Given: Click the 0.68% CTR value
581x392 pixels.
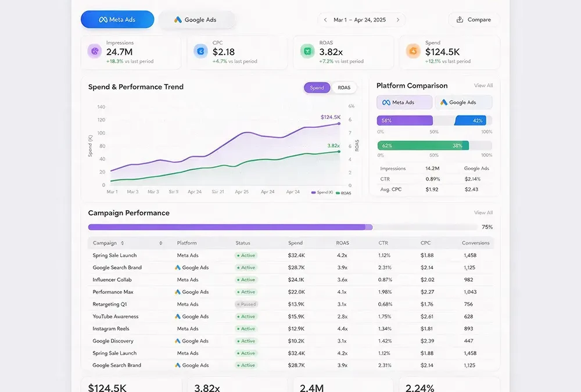Looking at the screenshot, I should 385,304.
